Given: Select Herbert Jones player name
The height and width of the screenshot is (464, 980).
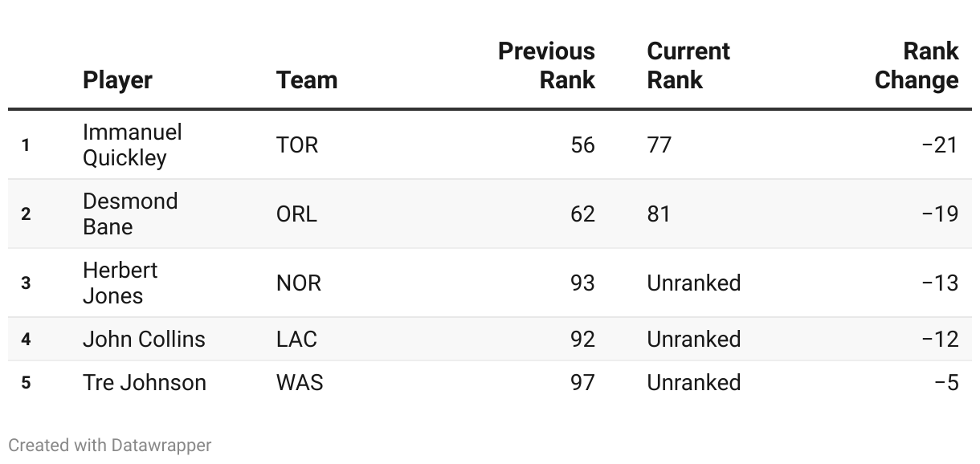Looking at the screenshot, I should pos(120,283).
